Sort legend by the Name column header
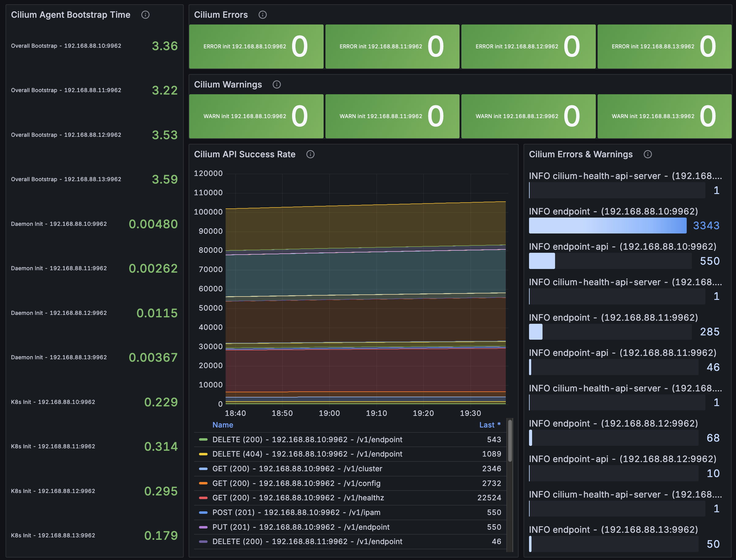Screen dimensions: 736x560 tap(223, 425)
